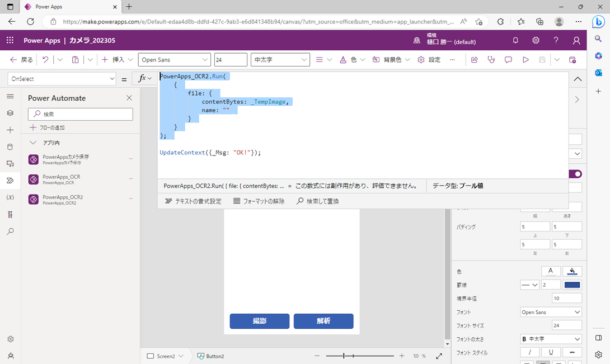This screenshot has height=364, width=610.
Task: Collapse the formula bar with the up chevron
Action: tap(578, 79)
